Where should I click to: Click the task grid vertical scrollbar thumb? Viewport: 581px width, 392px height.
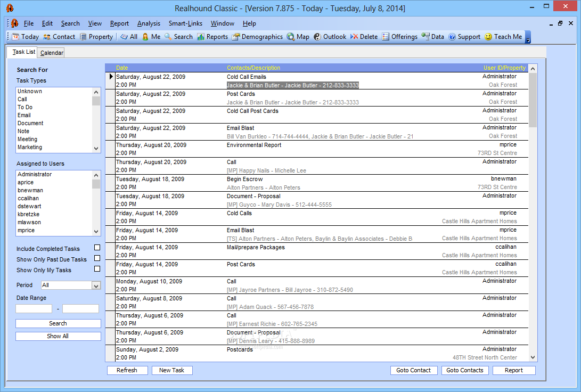[533, 100]
